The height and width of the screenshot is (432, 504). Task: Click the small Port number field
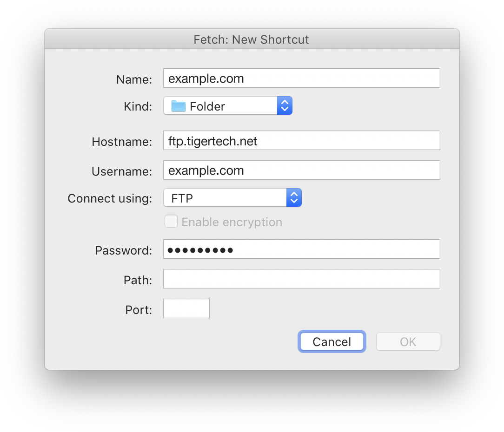[x=186, y=309]
